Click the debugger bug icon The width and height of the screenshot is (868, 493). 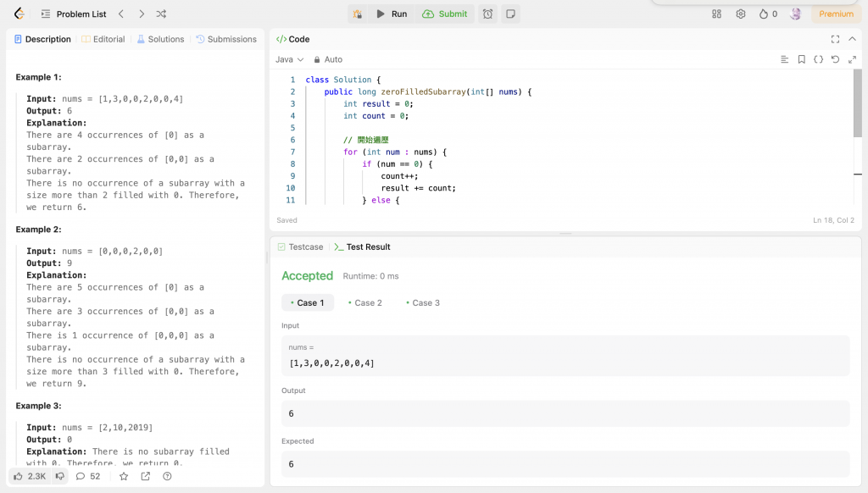358,14
